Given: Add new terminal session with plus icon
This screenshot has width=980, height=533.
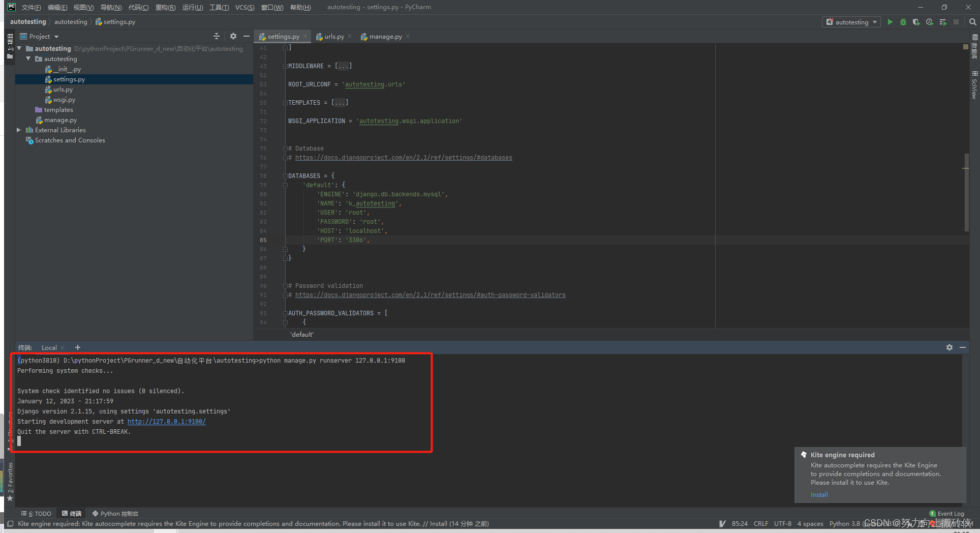Looking at the screenshot, I should tap(78, 347).
